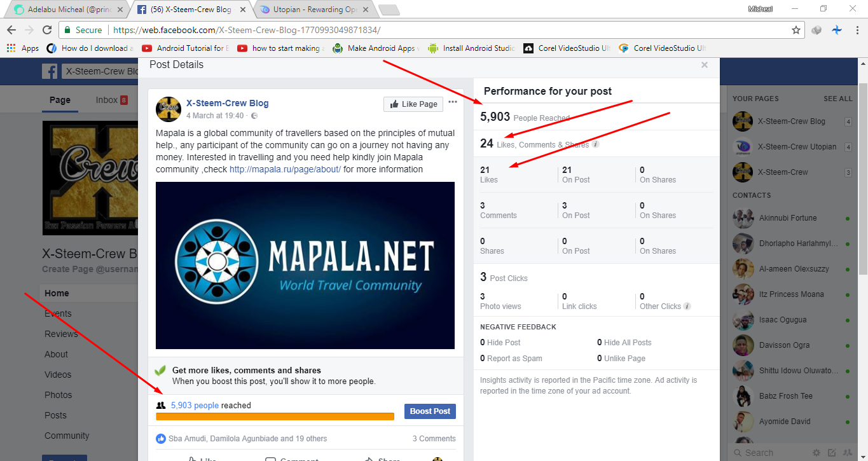Open chat with Isaac Ogugua
The width and height of the screenshot is (868, 461).
(x=792, y=319)
